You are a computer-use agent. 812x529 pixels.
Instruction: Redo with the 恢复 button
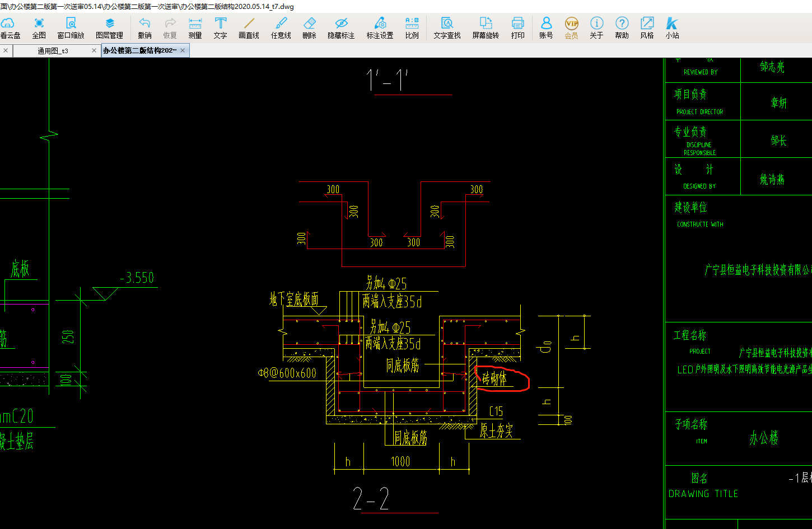[170, 28]
